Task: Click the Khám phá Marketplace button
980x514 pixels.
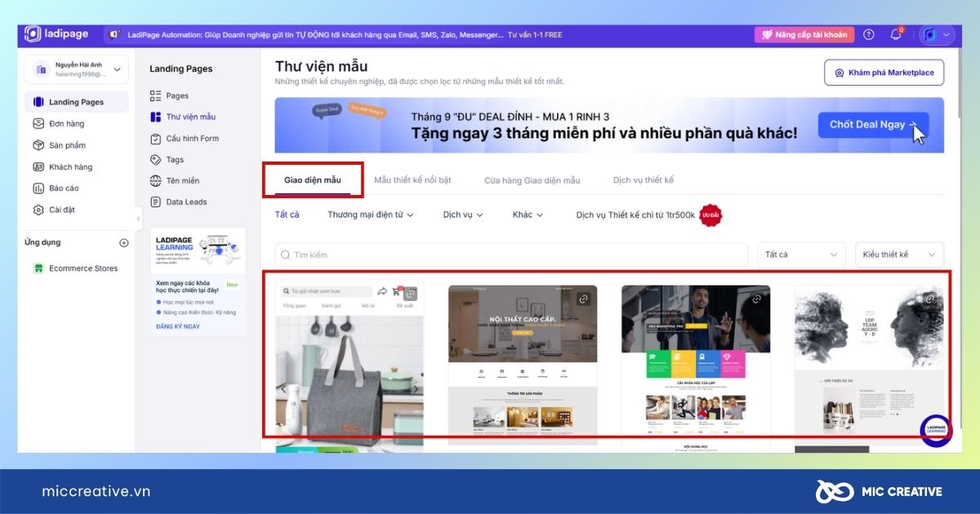Action: tap(884, 73)
